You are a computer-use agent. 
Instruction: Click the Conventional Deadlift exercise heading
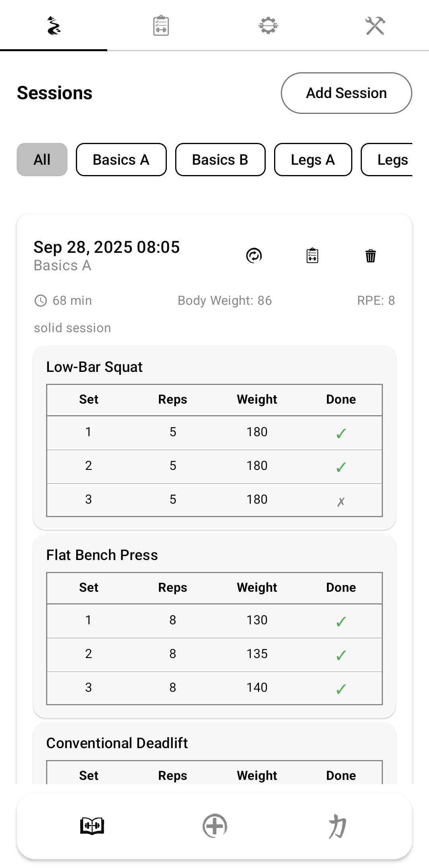(117, 743)
